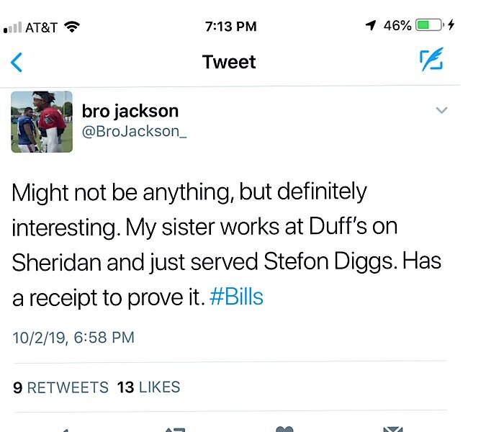Screen dimensions: 504x432
Task: Tap the retweet icon below the tweet
Action: pos(175,429)
